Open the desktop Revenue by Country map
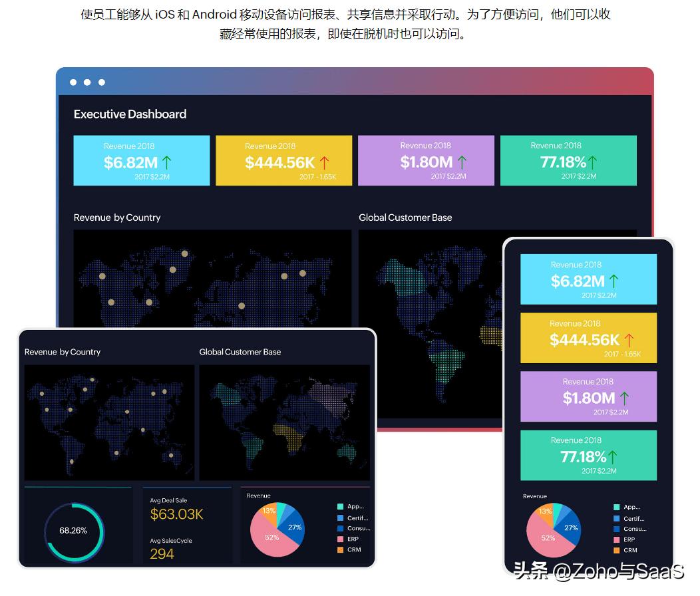This screenshot has width=700, height=596. pyautogui.click(x=212, y=279)
